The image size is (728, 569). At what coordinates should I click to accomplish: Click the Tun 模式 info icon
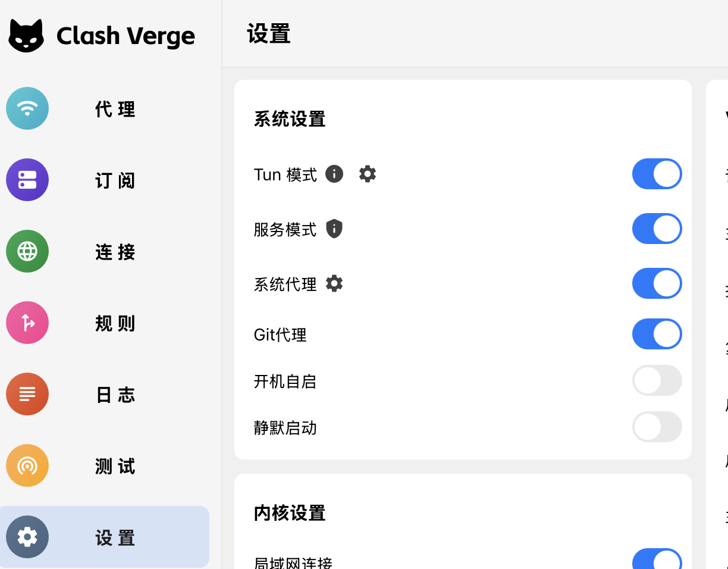point(334,174)
